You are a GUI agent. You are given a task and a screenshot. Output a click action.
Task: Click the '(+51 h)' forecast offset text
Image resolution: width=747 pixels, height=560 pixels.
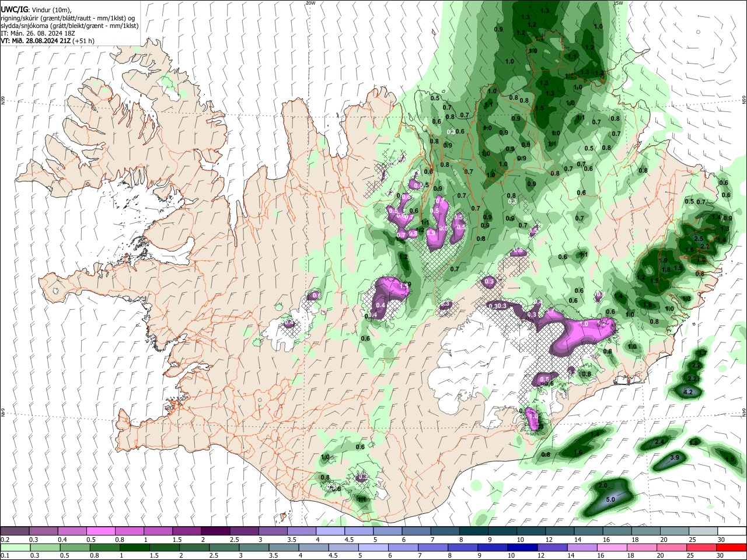point(84,41)
